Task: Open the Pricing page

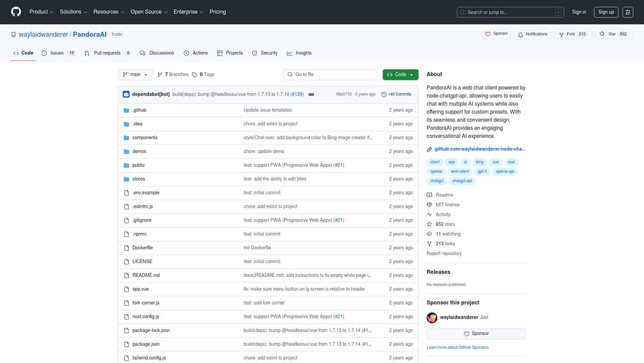Action: point(218,12)
